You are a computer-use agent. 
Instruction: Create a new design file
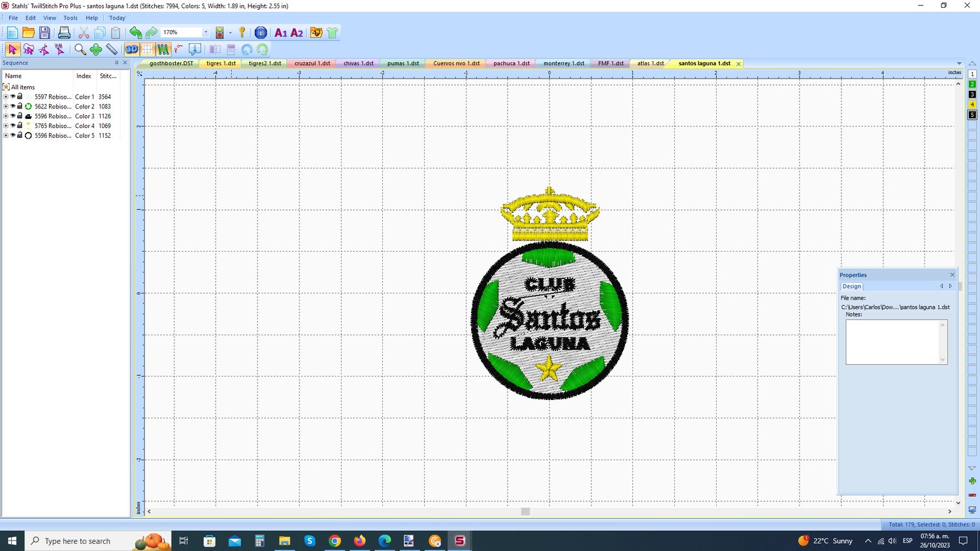coord(12,33)
